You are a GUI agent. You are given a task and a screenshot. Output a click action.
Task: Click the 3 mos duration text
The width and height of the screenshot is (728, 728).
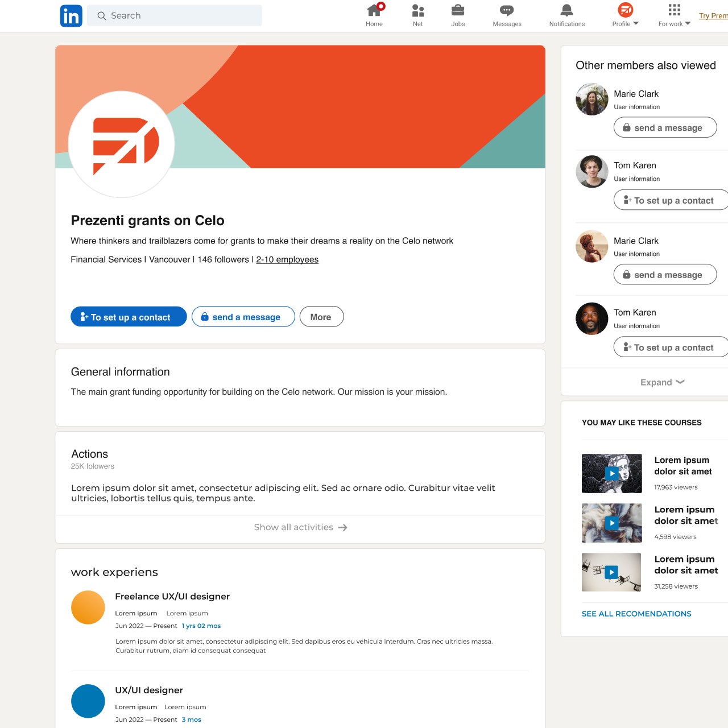pyautogui.click(x=192, y=719)
